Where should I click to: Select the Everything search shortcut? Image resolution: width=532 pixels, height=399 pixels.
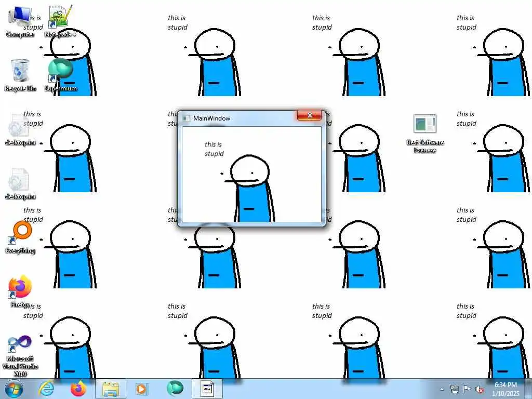[20, 237]
